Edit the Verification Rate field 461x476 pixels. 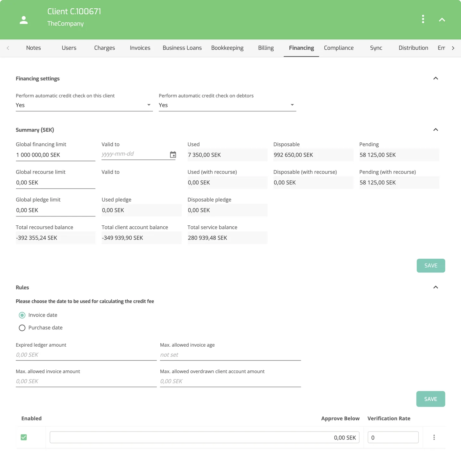point(393,437)
